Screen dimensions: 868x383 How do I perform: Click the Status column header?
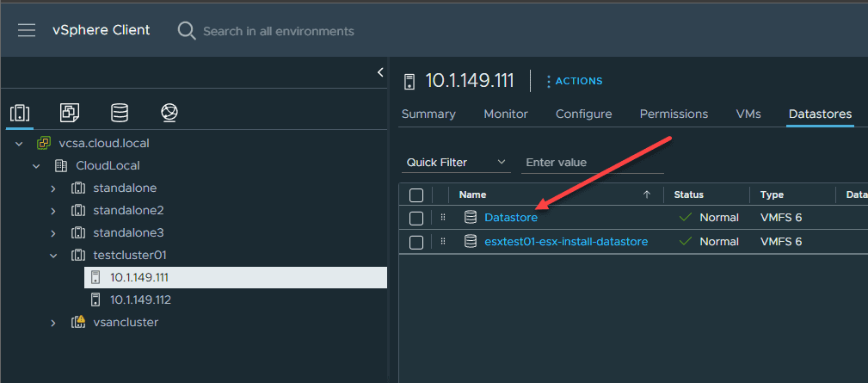(x=689, y=195)
